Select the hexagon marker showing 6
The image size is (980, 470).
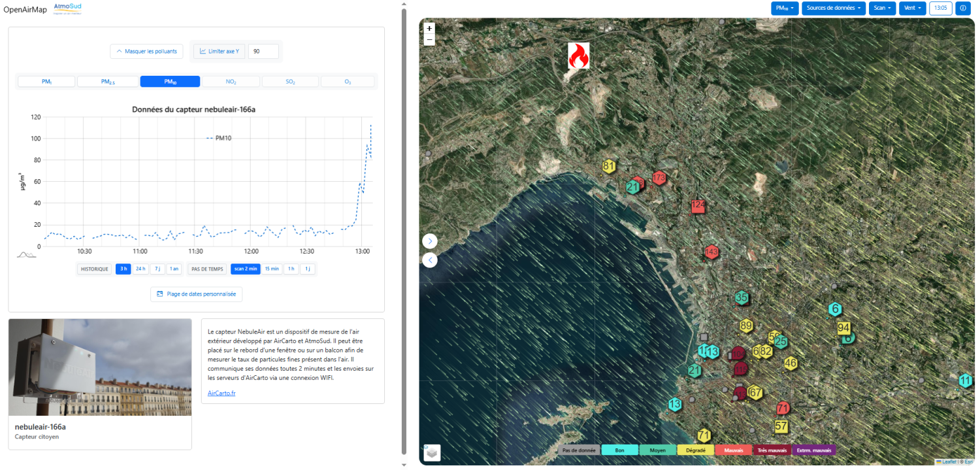click(834, 309)
